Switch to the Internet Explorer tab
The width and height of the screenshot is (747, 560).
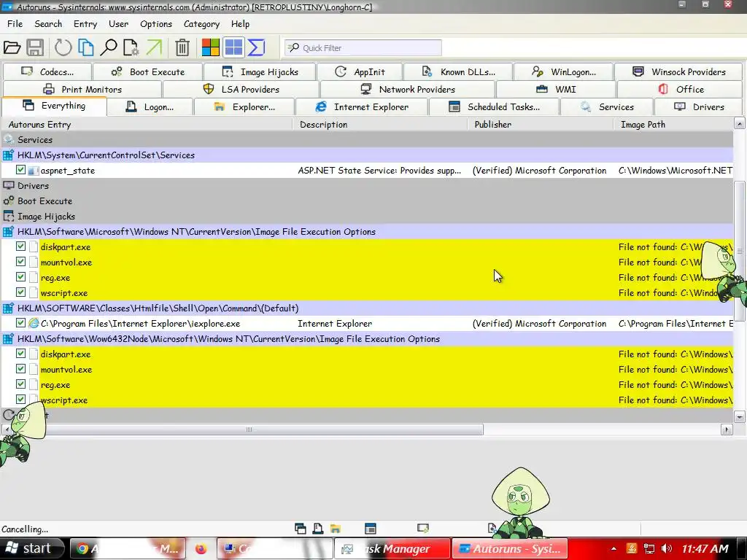[x=362, y=107]
